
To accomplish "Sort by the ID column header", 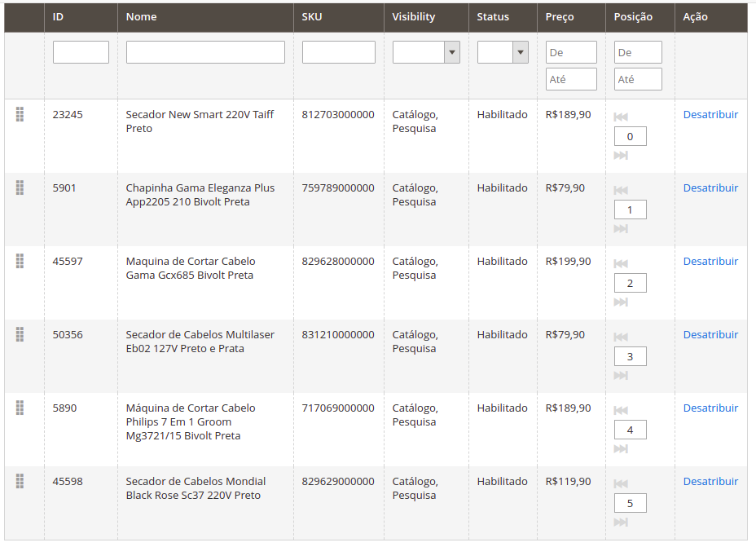I will point(59,17).
